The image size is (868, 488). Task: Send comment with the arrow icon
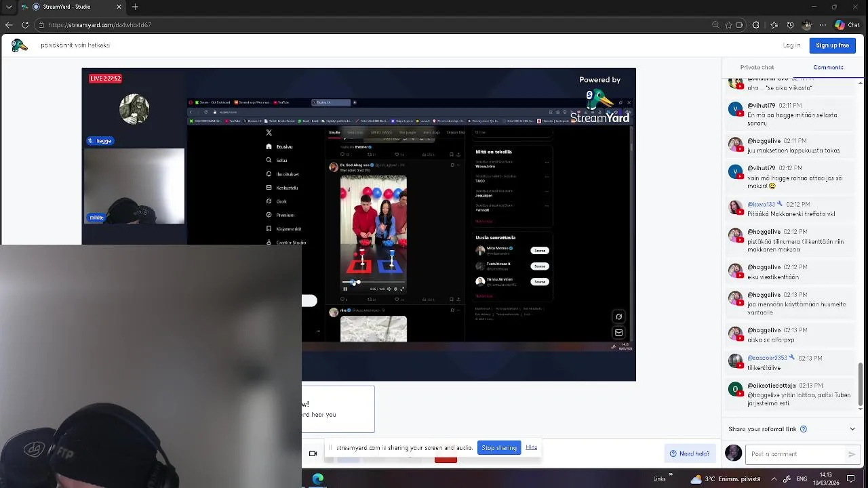click(x=852, y=454)
